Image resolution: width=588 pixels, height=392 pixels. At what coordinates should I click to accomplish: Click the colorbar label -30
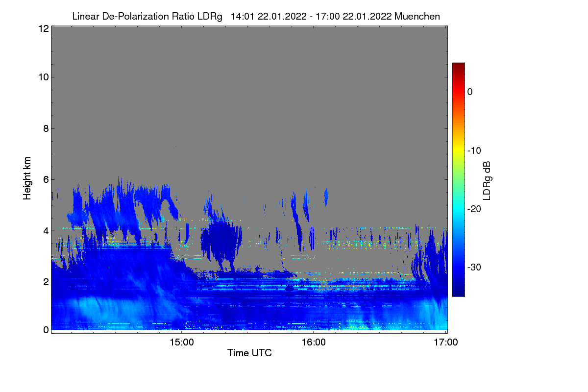[473, 267]
